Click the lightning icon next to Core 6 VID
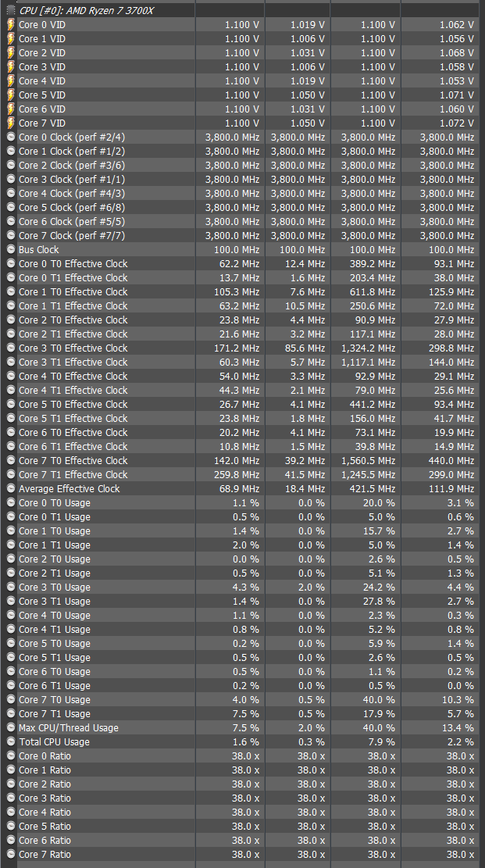Viewport: 485px width, 868px height. (10, 109)
